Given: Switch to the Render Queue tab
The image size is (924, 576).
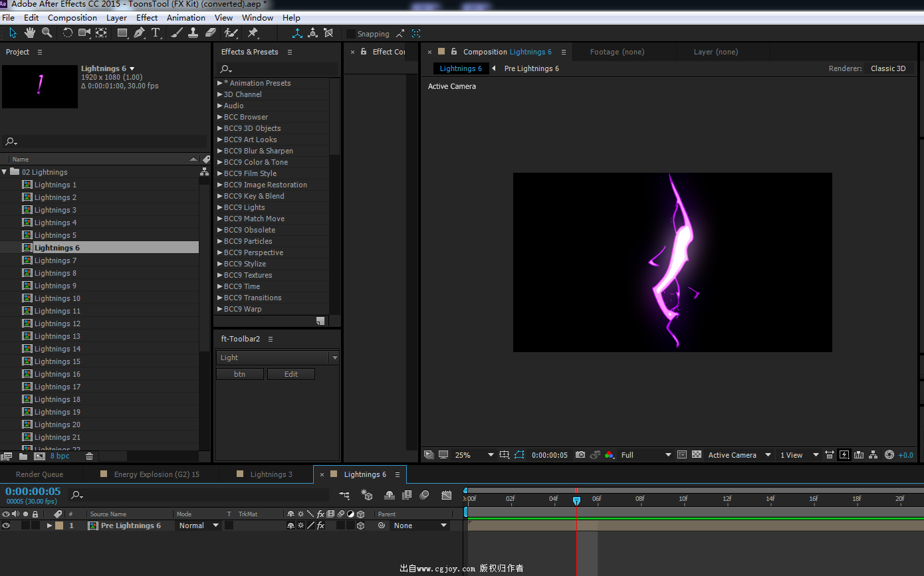Looking at the screenshot, I should pyautogui.click(x=39, y=474).
